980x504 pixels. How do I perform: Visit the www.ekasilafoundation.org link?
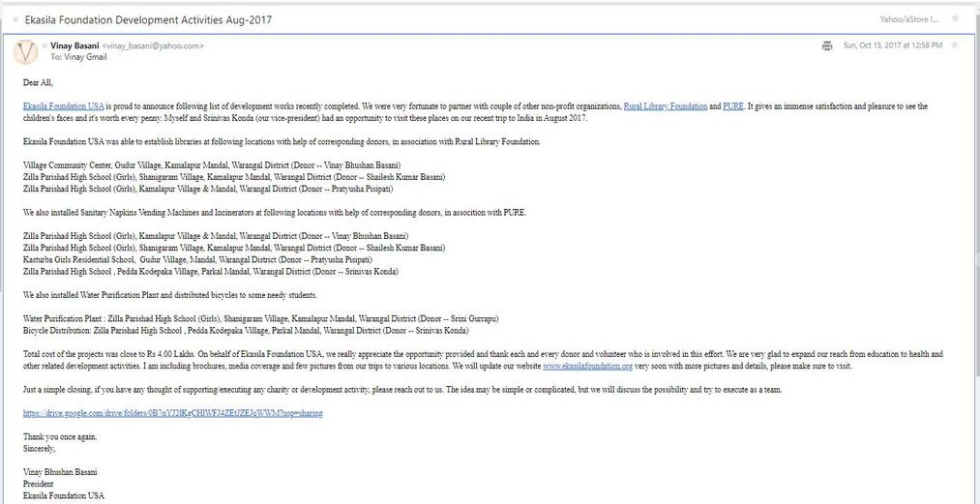coord(587,367)
